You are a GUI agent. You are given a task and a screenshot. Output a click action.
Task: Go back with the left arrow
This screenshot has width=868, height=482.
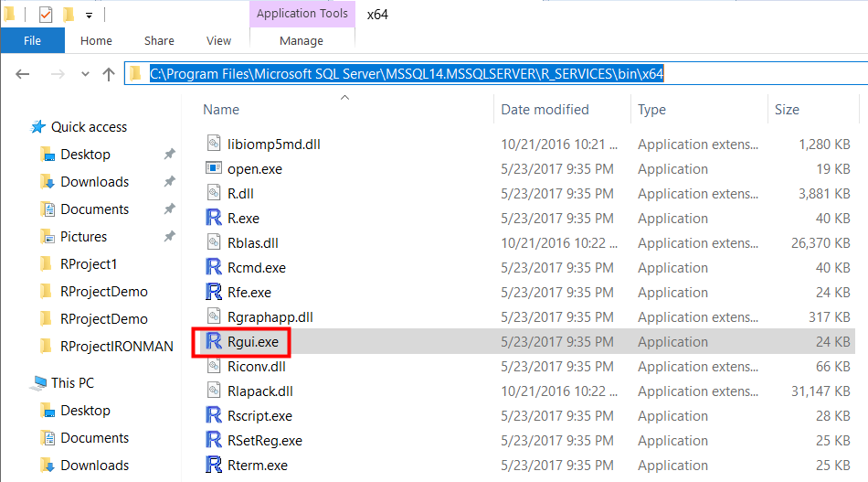tap(23, 74)
